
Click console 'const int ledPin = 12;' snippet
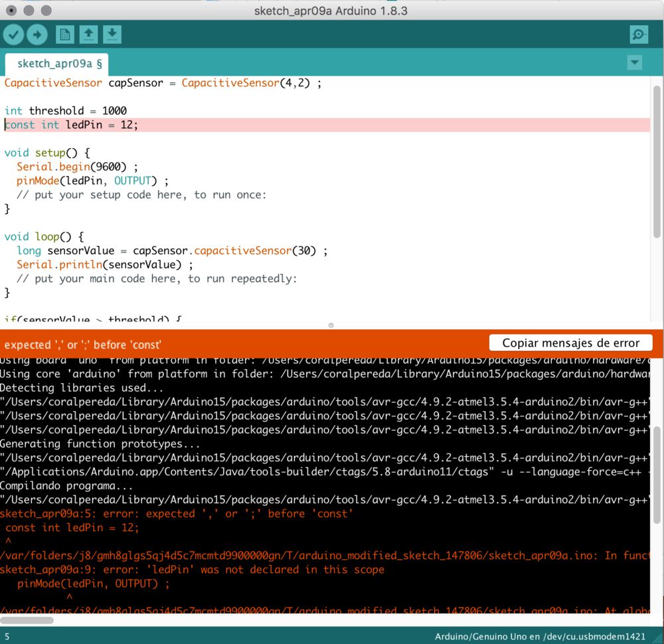point(72,528)
